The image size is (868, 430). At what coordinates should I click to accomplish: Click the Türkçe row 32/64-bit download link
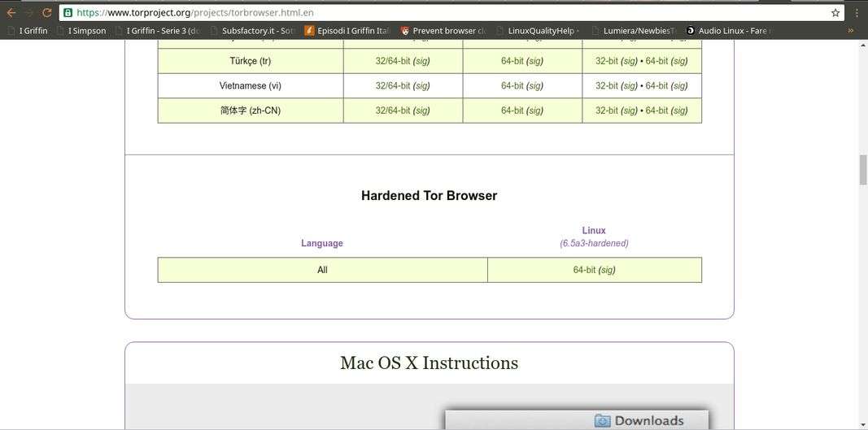point(392,61)
